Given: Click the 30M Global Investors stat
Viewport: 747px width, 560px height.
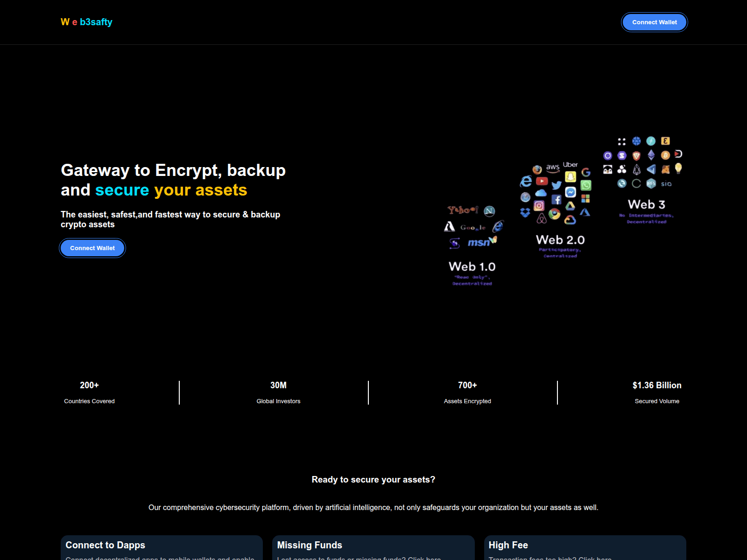Looking at the screenshot, I should 278,392.
